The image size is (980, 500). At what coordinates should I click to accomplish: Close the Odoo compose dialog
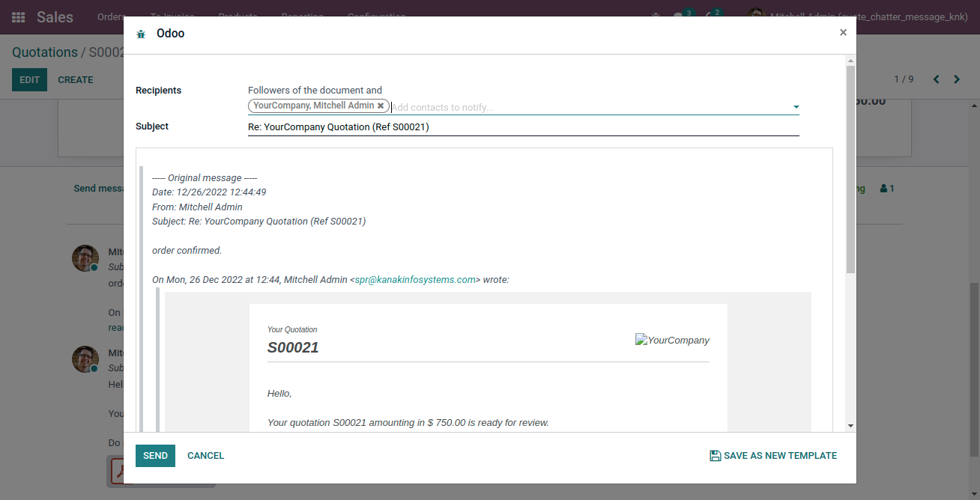click(843, 32)
